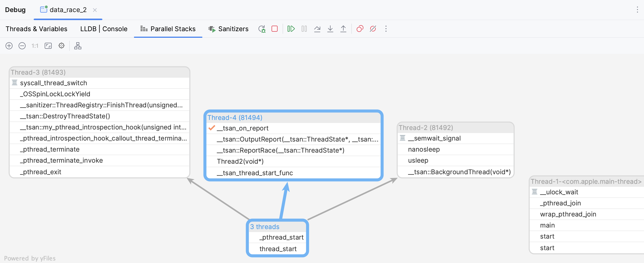Click the Step Out icon
This screenshot has height=263, width=644.
pyautogui.click(x=343, y=29)
